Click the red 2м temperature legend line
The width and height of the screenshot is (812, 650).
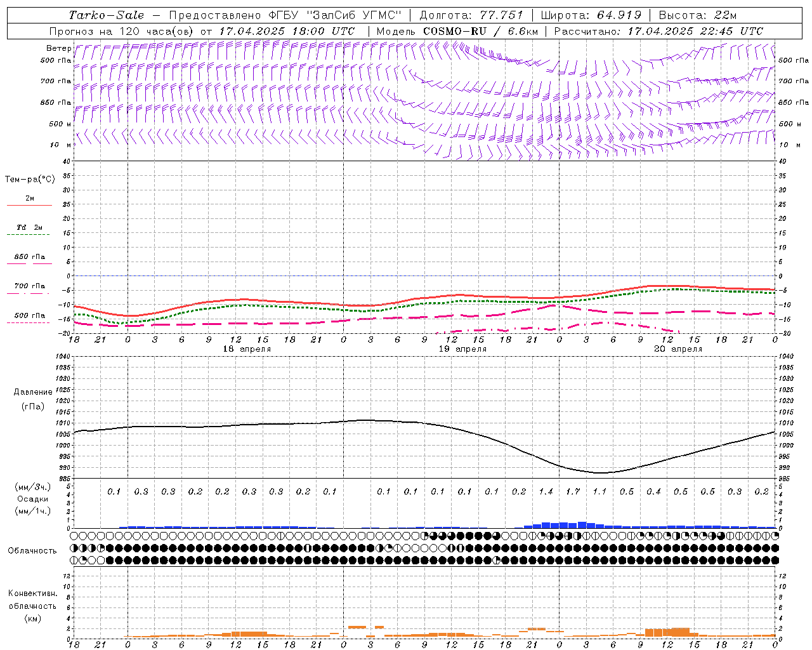(x=29, y=205)
